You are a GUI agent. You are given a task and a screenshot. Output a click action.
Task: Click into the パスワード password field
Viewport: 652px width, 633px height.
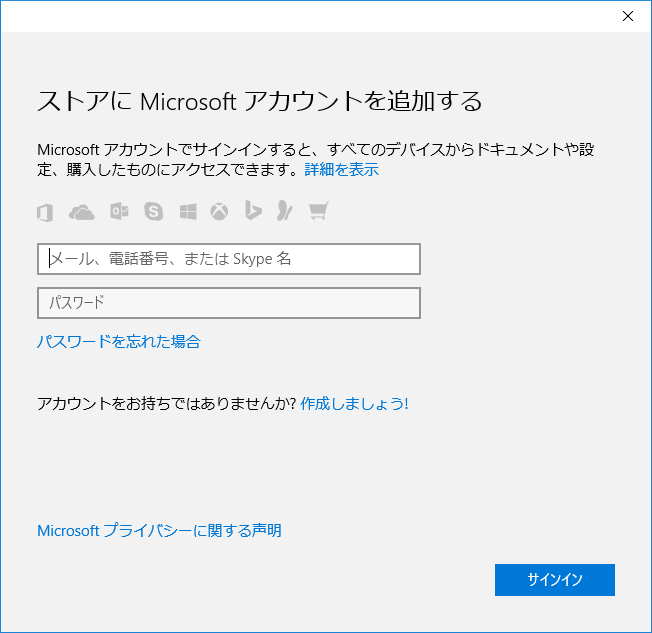pos(228,303)
